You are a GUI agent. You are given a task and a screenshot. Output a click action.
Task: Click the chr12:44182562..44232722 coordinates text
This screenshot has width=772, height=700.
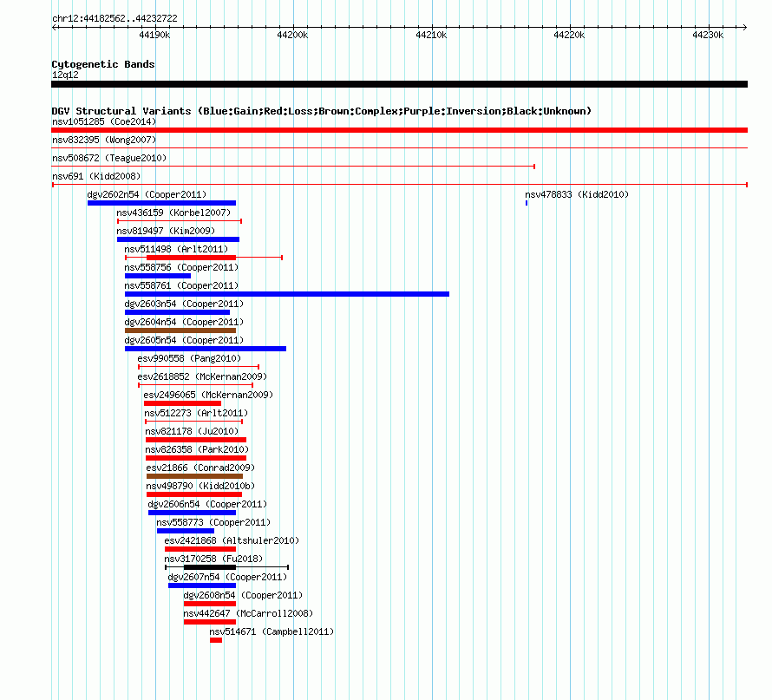114,18
